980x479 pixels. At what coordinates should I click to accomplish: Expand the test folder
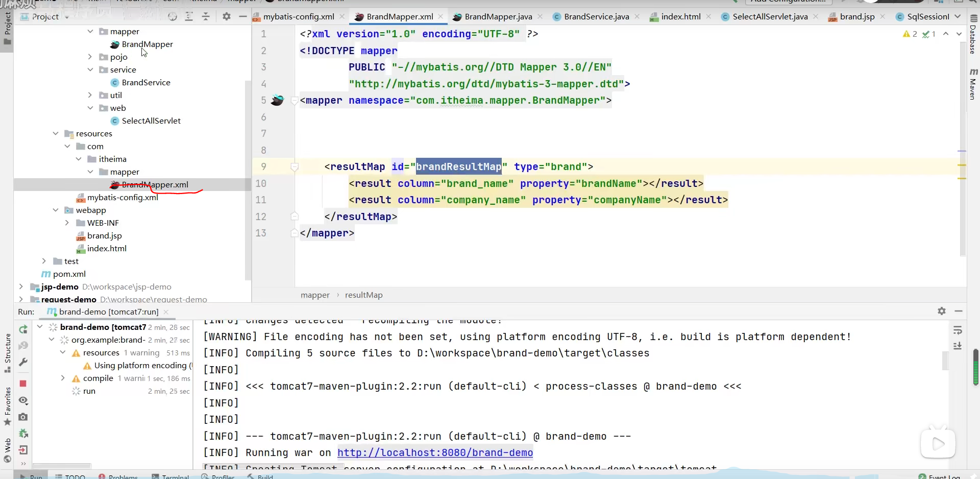coord(44,261)
